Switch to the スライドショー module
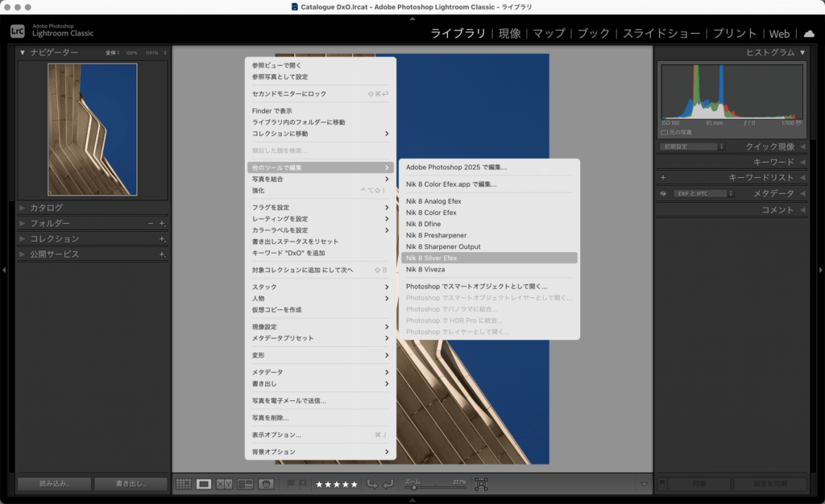Screen dimensions: 825x504 point(661,34)
